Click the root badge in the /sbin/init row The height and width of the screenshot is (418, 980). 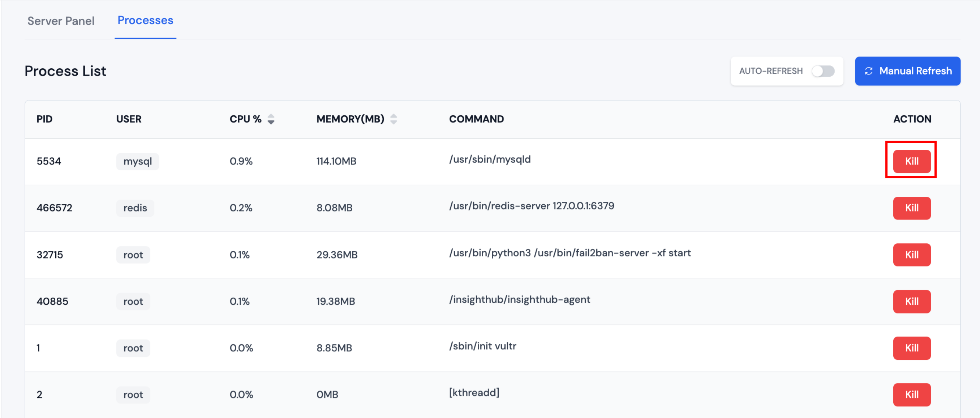tap(133, 348)
